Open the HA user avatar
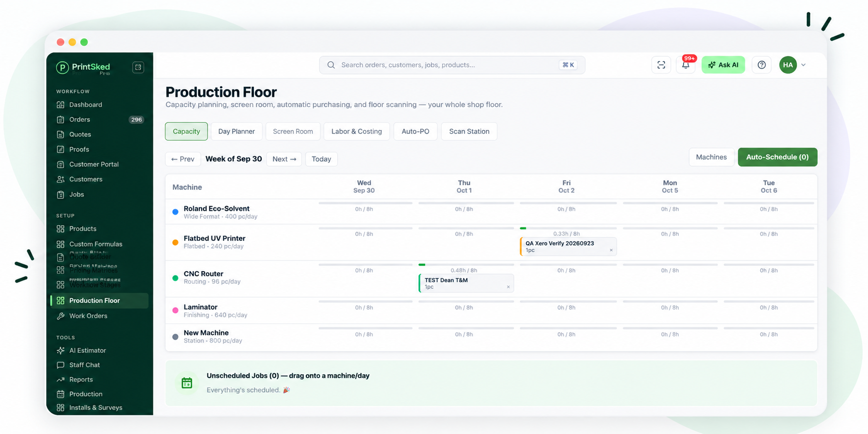Screen dimensions: 868x434 coord(788,65)
